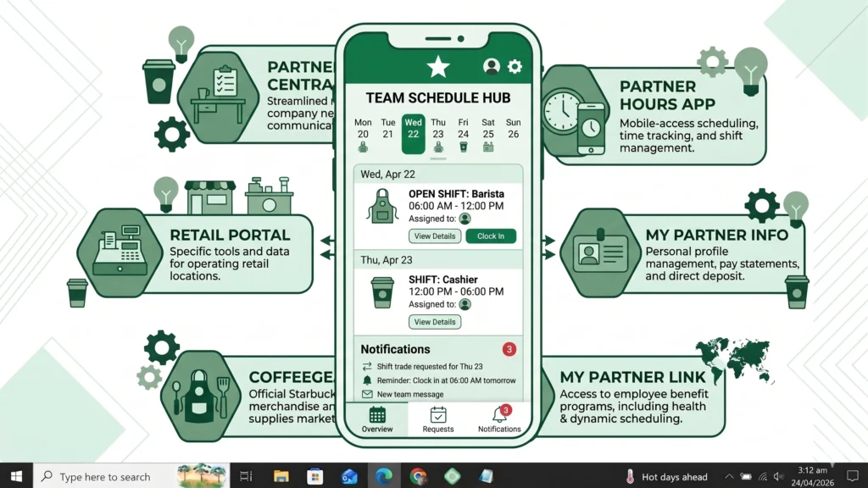
Task: Show hidden system tray icons
Action: [x=729, y=476]
